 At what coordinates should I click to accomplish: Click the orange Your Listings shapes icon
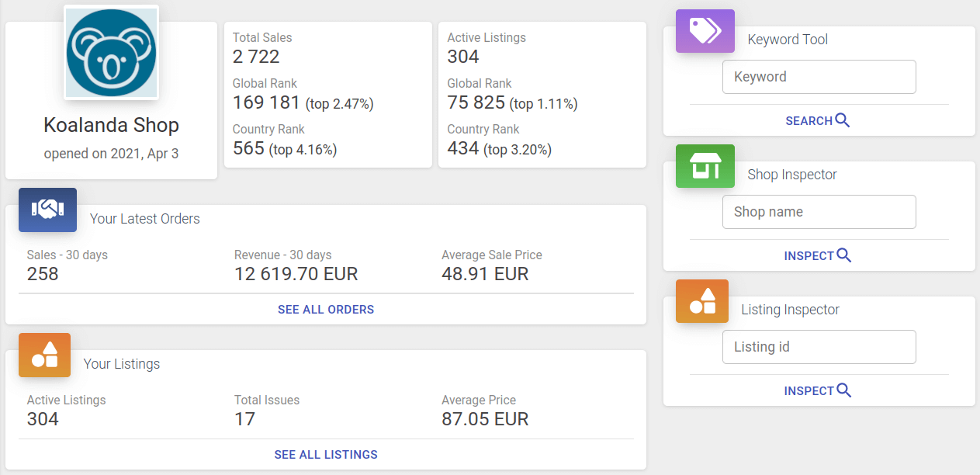pyautogui.click(x=44, y=355)
